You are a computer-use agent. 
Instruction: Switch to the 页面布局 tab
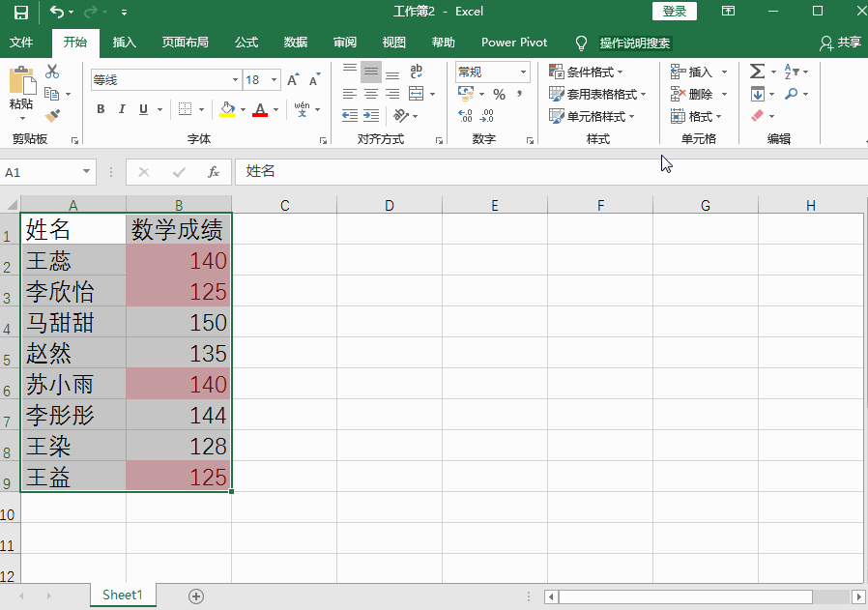coord(185,43)
